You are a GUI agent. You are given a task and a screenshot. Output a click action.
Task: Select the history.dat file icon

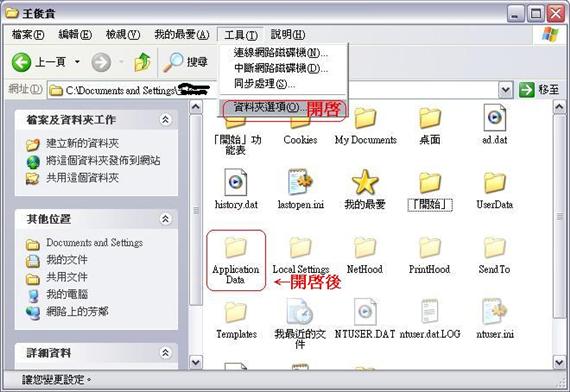(x=236, y=182)
